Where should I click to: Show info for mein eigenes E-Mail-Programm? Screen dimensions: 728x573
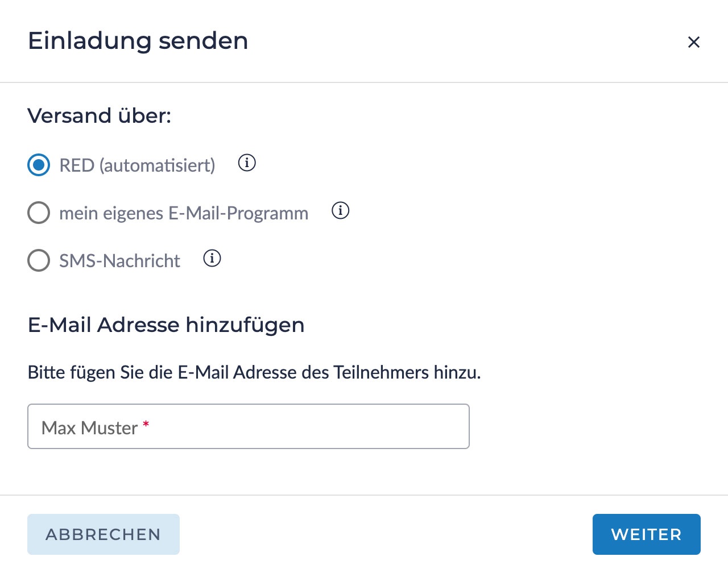(x=340, y=211)
